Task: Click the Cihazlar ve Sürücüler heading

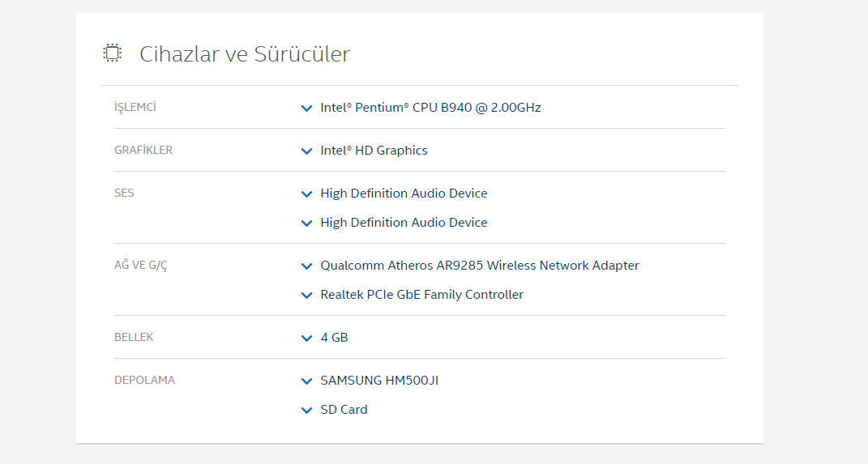Action: [x=245, y=54]
